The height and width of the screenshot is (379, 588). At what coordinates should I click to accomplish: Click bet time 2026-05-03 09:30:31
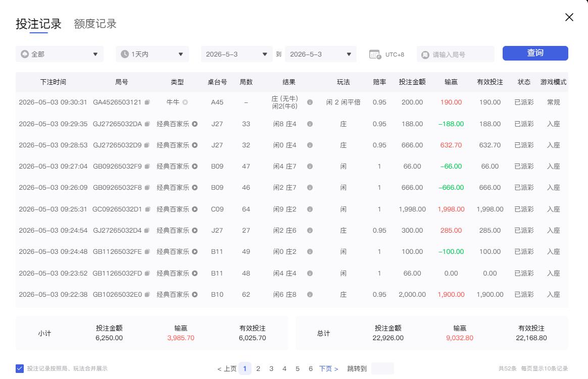(53, 102)
